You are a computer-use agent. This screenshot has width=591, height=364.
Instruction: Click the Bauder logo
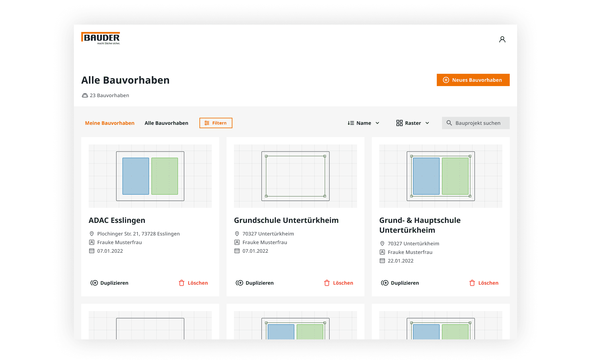coord(101,38)
